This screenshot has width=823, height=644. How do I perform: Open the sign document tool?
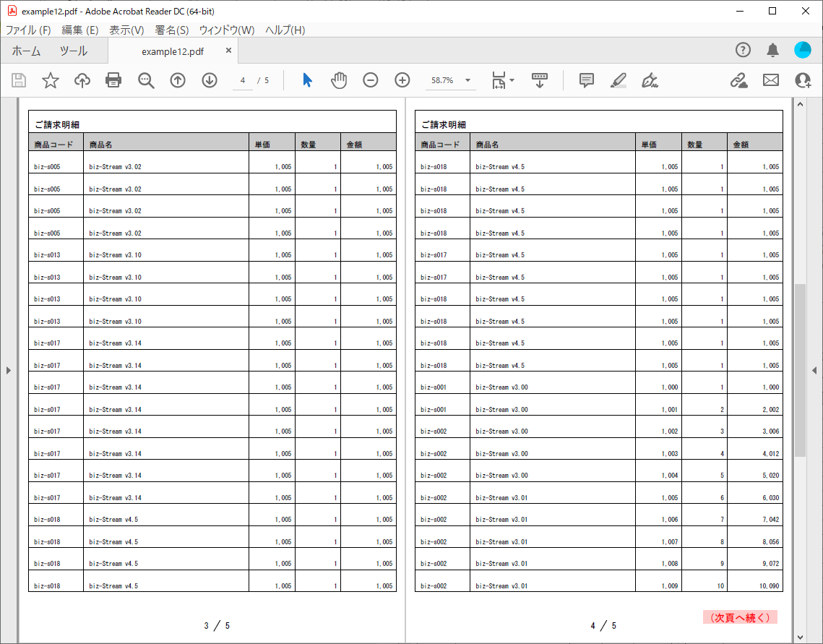point(650,80)
